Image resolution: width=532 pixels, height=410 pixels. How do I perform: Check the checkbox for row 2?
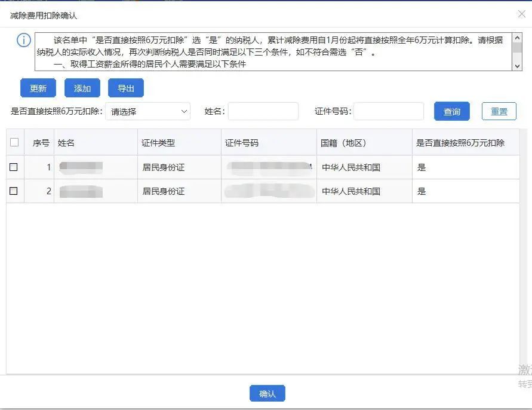point(14,191)
